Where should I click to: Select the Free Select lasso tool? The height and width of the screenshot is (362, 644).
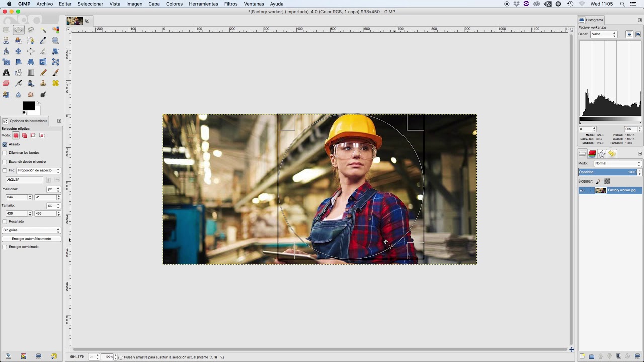tap(31, 30)
